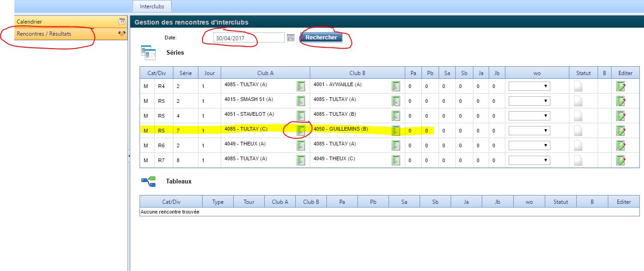This screenshot has width=644, height=271.
Task: Open Club A sheet for TULTAY (A) in R7 row
Action: pyautogui.click(x=301, y=160)
